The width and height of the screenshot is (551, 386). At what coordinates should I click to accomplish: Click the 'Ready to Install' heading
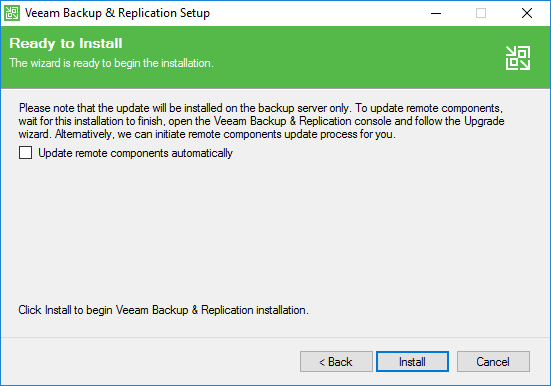coord(66,43)
